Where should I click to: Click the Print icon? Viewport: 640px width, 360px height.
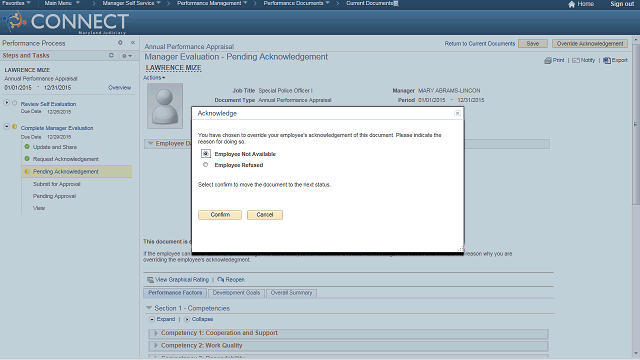(x=548, y=60)
